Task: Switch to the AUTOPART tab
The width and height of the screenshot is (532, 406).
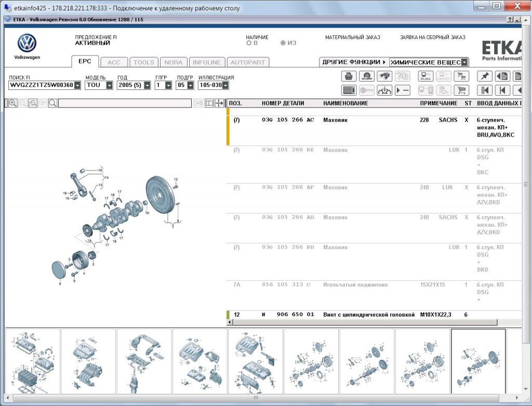Action: click(248, 62)
